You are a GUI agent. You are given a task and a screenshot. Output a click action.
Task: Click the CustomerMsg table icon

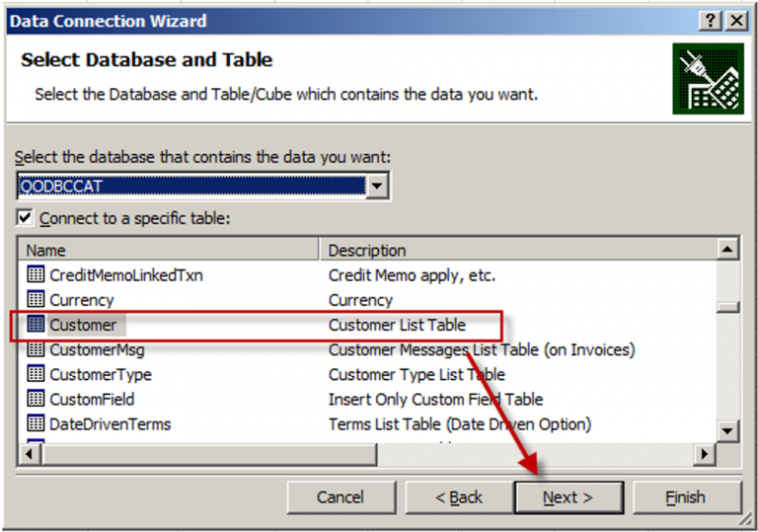coord(36,349)
